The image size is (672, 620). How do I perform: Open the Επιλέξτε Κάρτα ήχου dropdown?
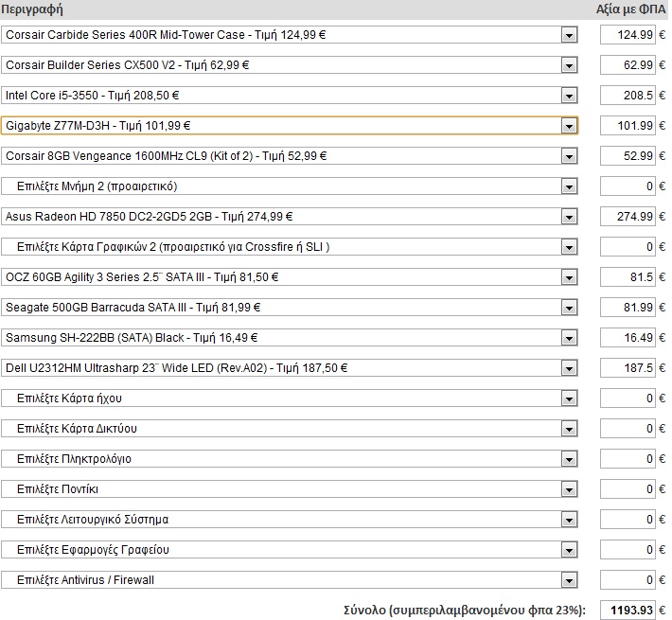pyautogui.click(x=290, y=399)
